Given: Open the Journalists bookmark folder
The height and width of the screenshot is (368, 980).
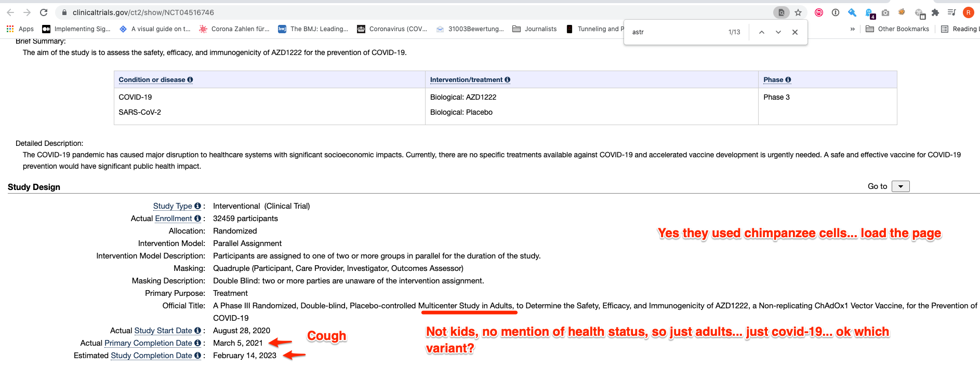Looking at the screenshot, I should (535, 29).
